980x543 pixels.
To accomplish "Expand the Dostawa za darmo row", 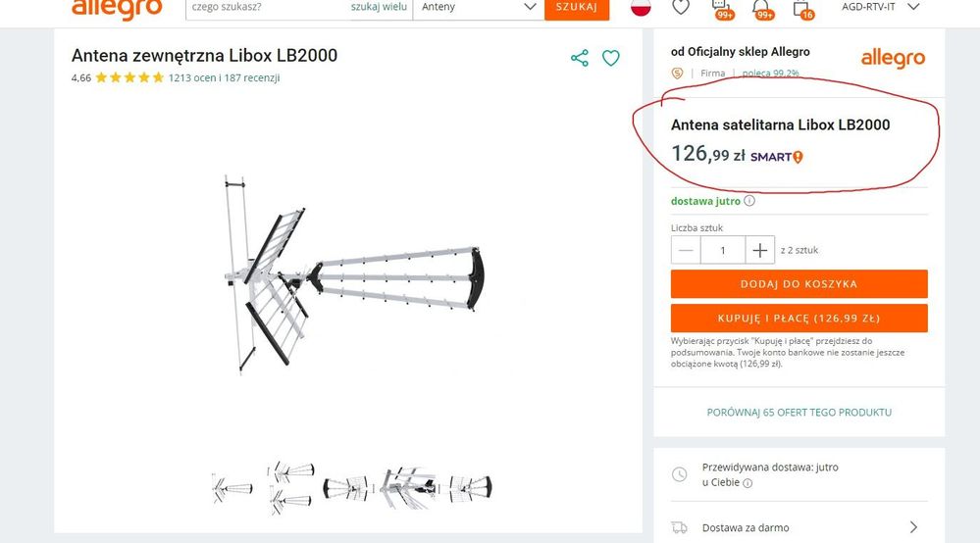I will [x=799, y=527].
